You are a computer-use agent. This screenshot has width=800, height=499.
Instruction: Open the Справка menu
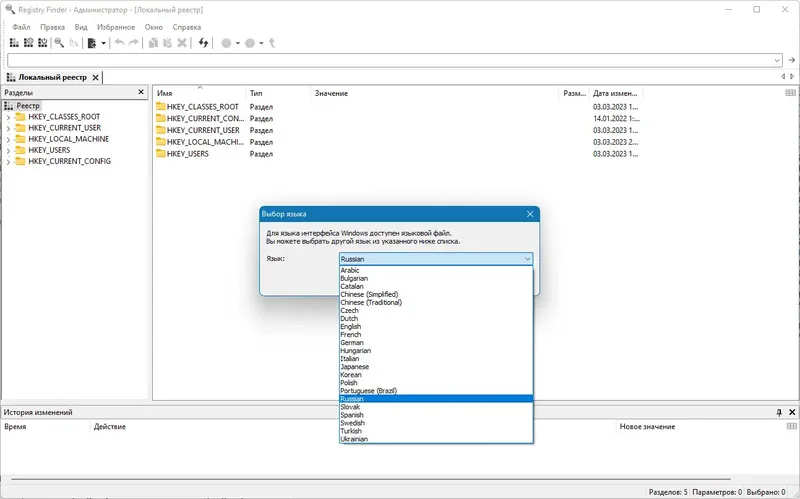(186, 27)
